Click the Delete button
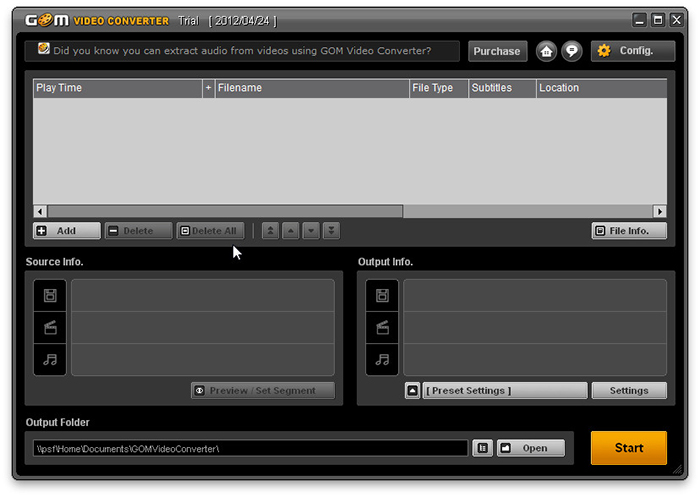Screen dimensions: 700x497 (138, 231)
